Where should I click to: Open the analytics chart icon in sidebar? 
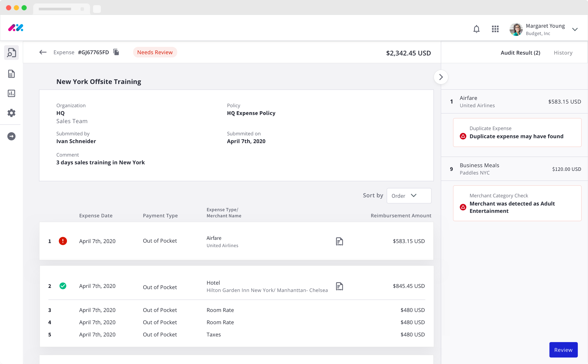11,93
